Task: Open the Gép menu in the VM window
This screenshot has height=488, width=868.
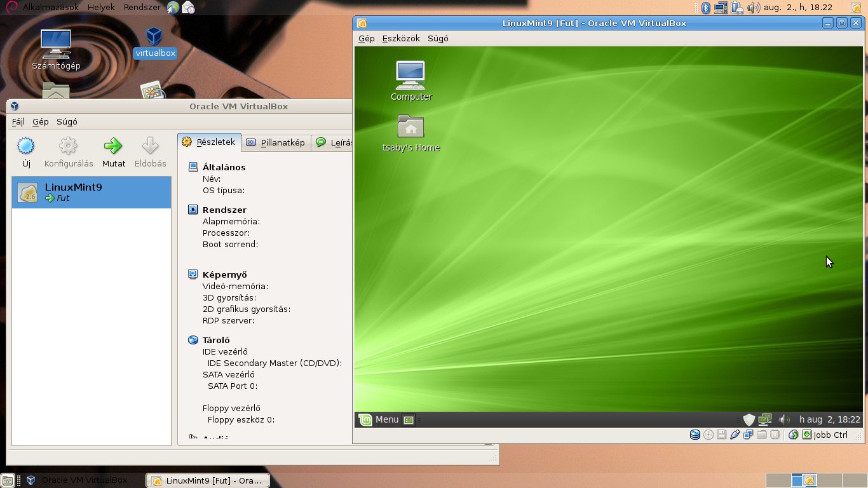Action: (x=365, y=38)
